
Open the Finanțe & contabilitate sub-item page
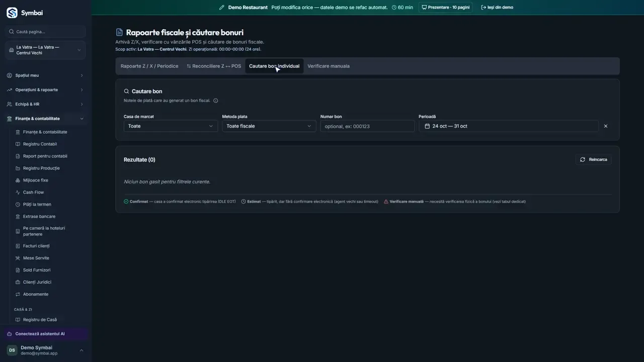click(46, 132)
